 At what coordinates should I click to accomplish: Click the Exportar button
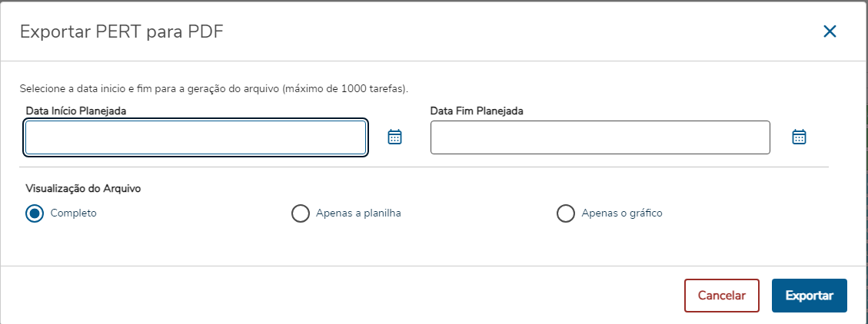click(809, 296)
